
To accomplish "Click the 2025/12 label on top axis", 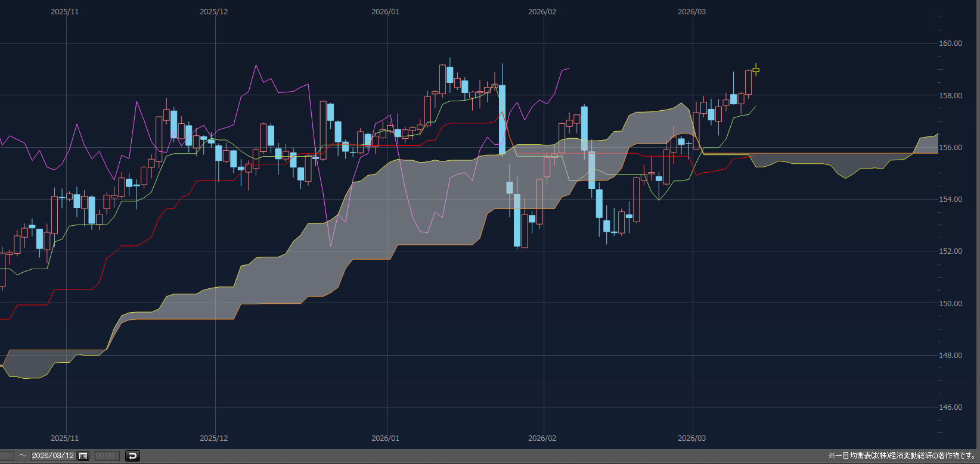I will tap(213, 12).
